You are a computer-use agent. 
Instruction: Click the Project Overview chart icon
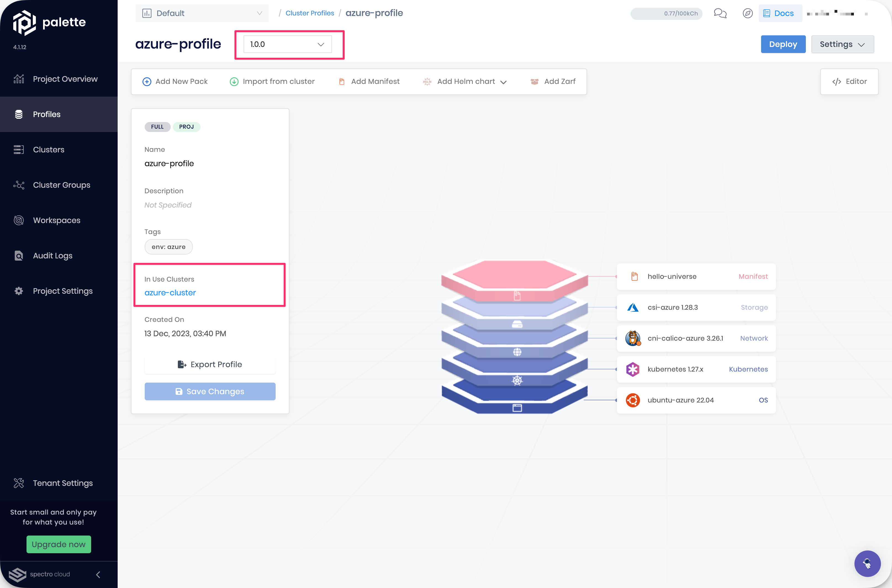19,79
